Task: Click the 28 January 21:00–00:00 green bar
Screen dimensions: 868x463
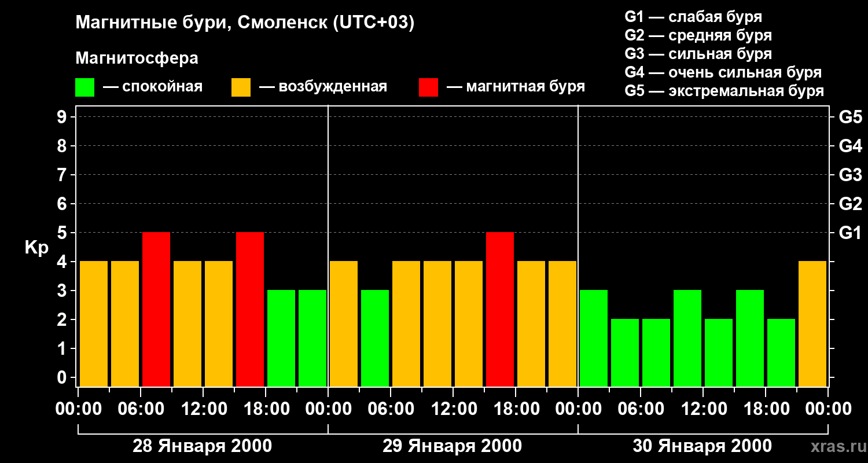Action: click(312, 339)
